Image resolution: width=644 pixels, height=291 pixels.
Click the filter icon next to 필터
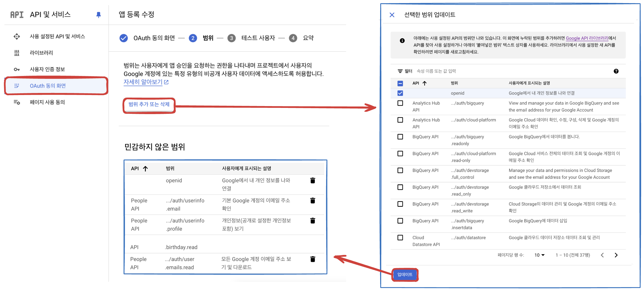click(400, 71)
